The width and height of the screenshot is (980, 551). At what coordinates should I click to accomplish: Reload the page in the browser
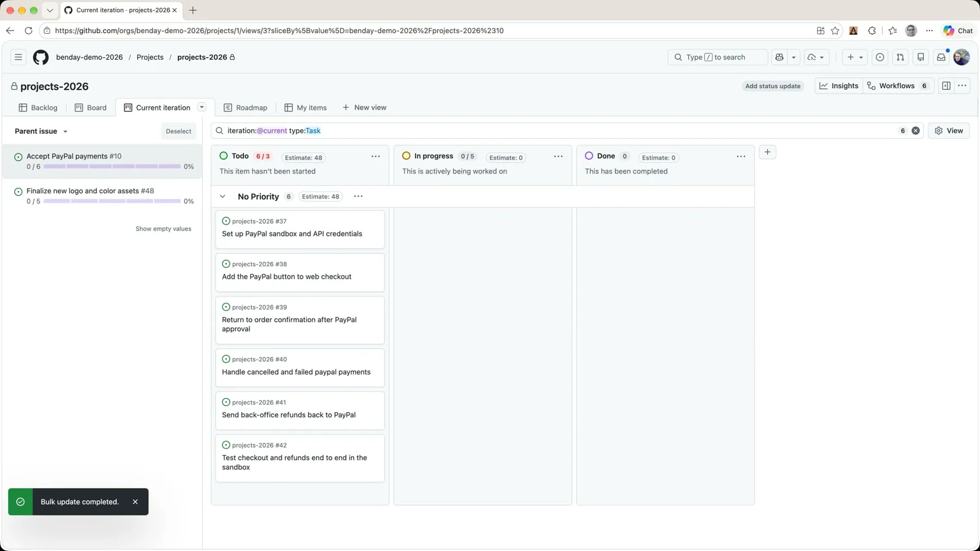click(x=28, y=30)
